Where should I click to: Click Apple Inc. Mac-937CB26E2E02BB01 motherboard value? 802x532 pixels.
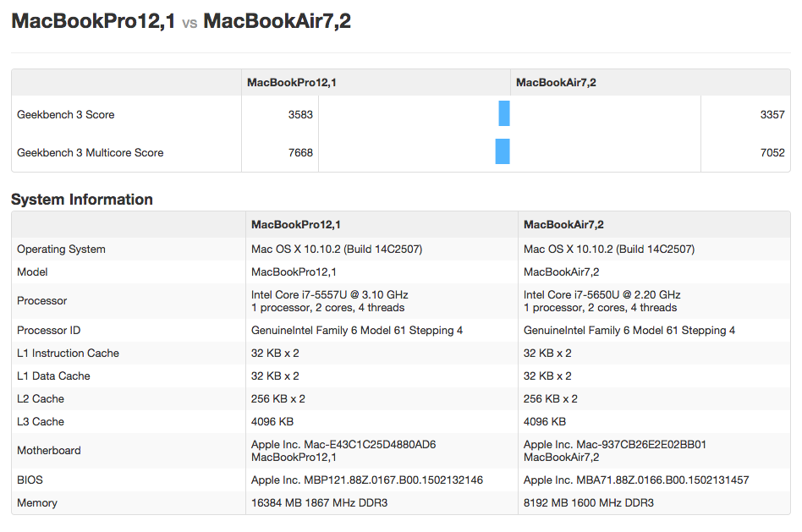(x=615, y=445)
